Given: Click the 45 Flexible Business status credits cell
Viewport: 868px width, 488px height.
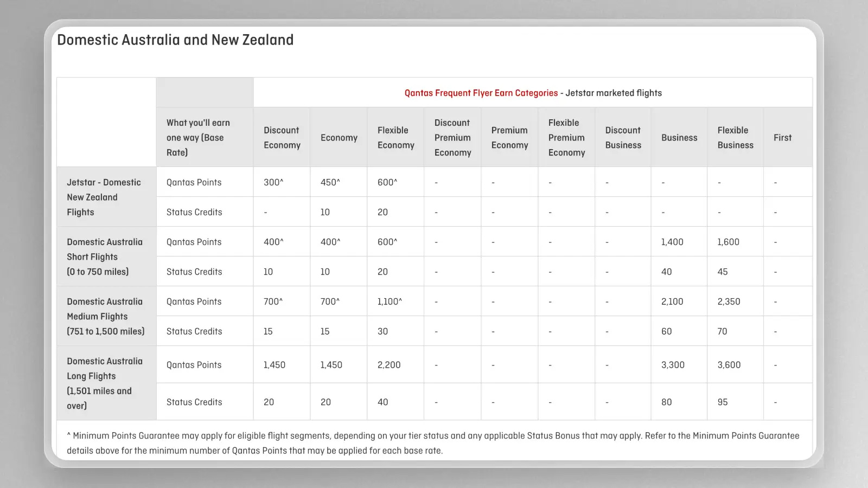Looking at the screenshot, I should coord(735,272).
